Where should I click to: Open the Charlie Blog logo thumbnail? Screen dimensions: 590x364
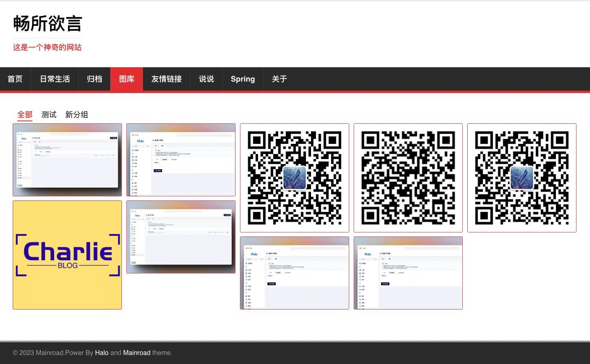click(67, 255)
